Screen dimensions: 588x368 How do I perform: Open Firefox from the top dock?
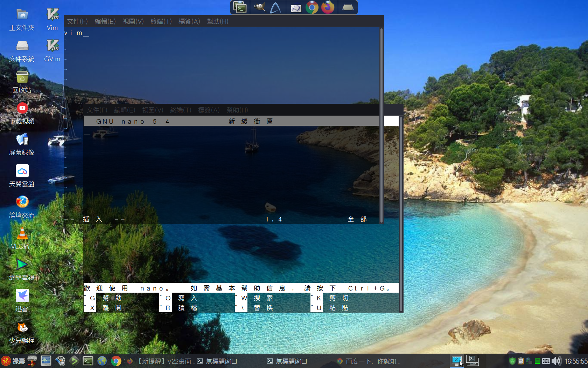point(328,7)
